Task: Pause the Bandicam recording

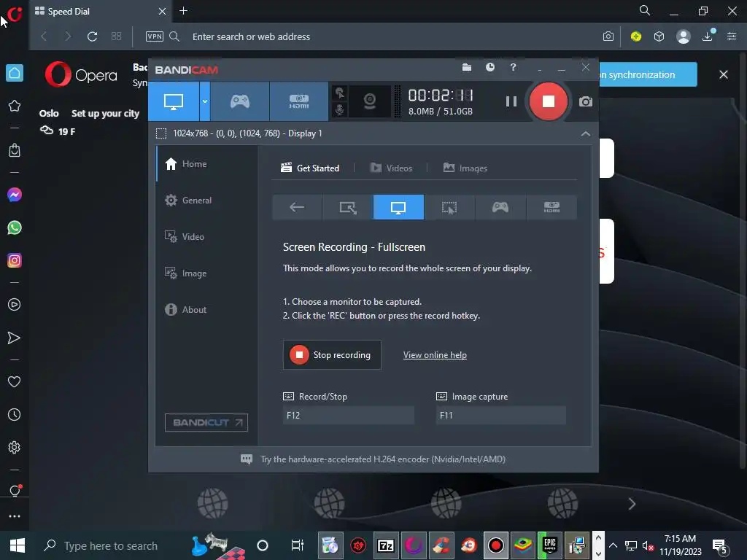Action: tap(511, 101)
